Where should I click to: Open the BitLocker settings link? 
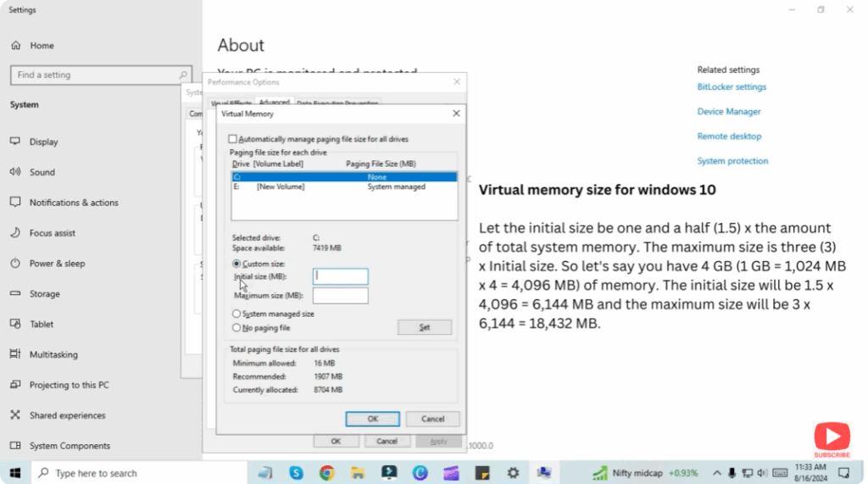pyautogui.click(x=732, y=87)
